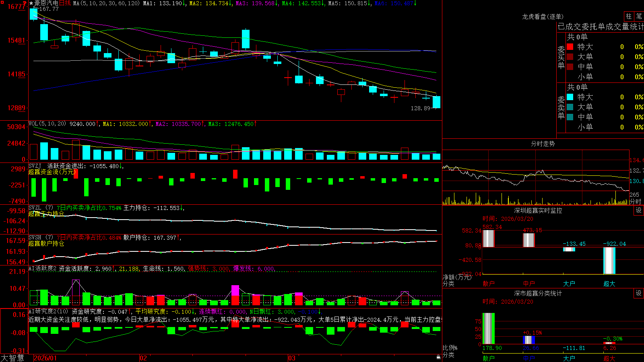
Task: Click the 深市超赢分类统计 panel title
Action: [538, 293]
